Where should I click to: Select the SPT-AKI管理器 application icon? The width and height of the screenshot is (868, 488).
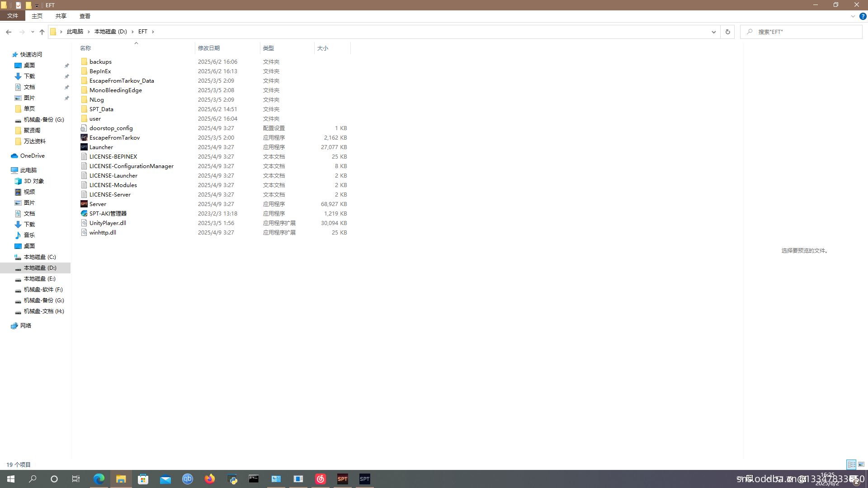coord(84,213)
